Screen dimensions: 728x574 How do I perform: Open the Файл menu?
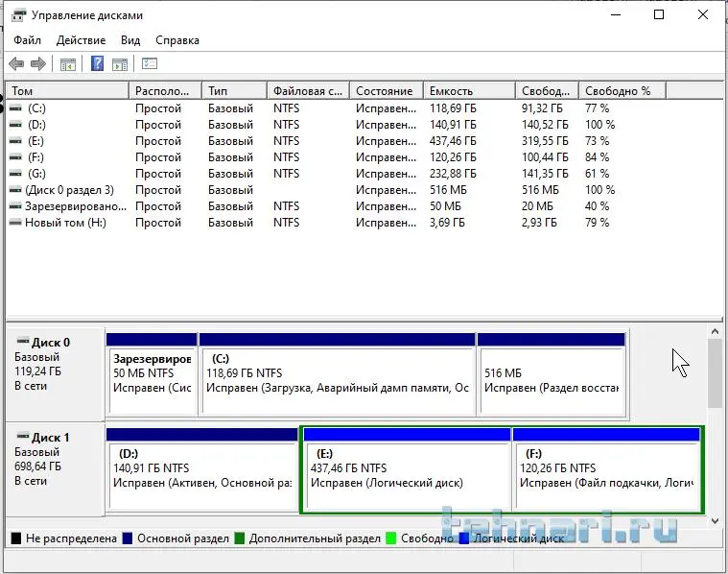point(27,40)
